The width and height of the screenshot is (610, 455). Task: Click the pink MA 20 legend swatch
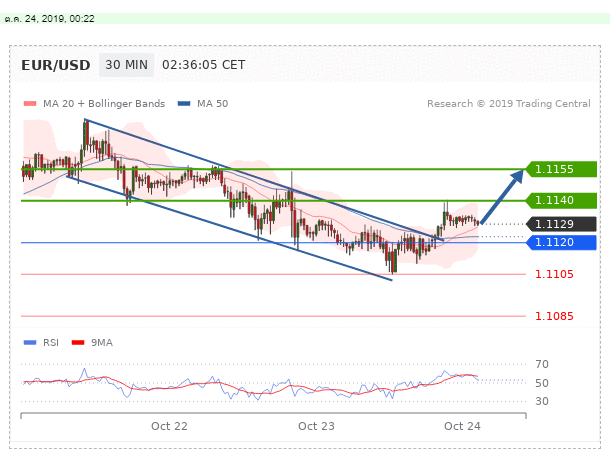(x=30, y=103)
